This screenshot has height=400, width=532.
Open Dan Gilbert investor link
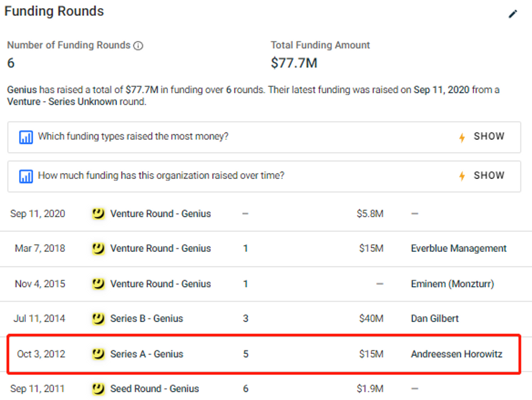[435, 319]
